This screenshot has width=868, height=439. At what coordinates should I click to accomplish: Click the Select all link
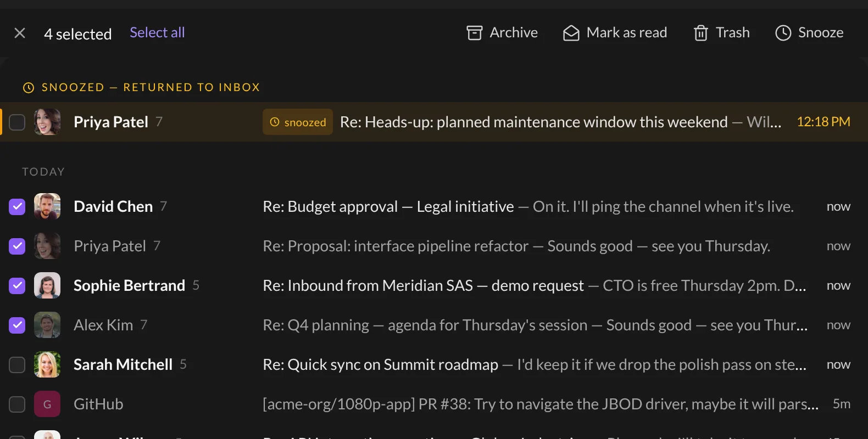pyautogui.click(x=157, y=33)
